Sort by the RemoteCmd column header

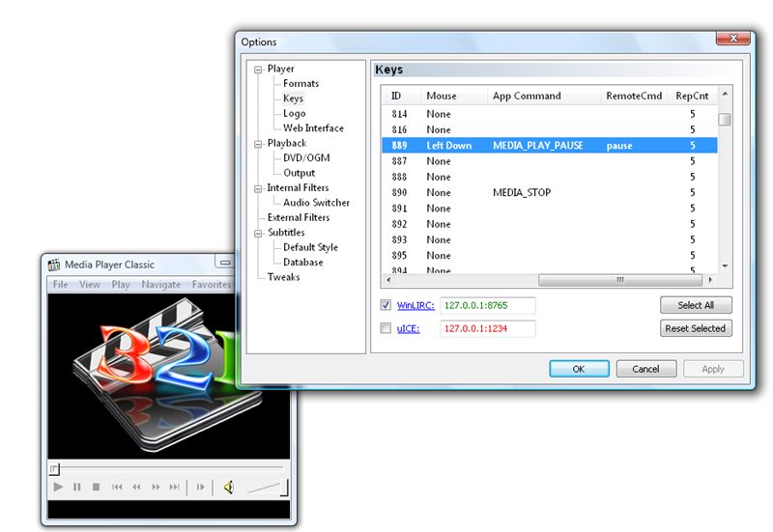[635, 96]
